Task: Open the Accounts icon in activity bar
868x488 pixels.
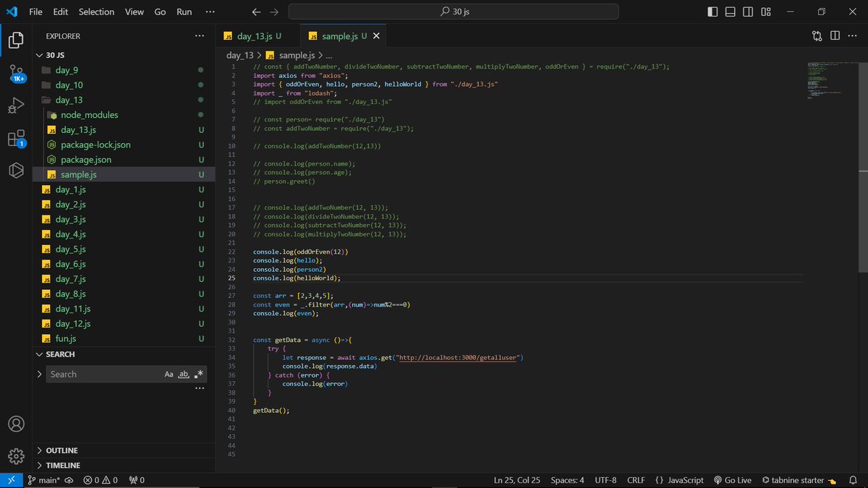Action: [x=15, y=424]
